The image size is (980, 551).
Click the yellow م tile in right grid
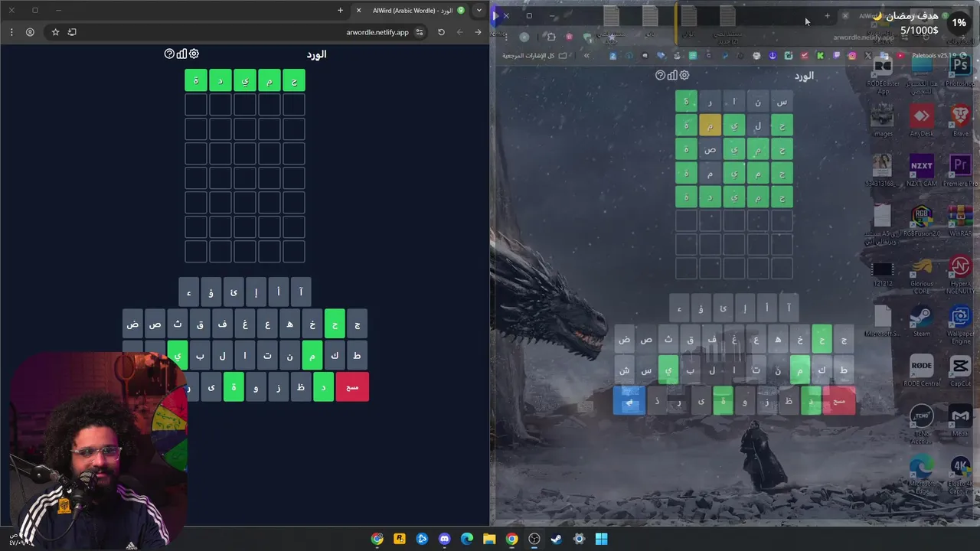click(x=710, y=125)
